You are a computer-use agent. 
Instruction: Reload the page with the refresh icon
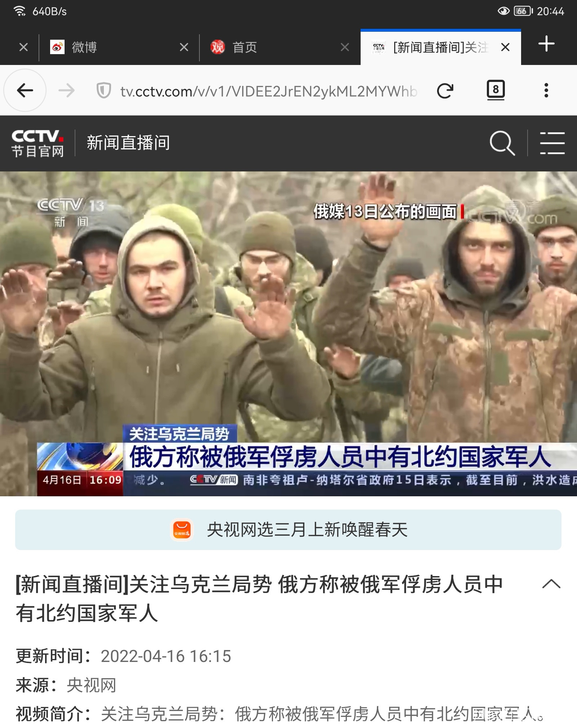click(x=445, y=91)
